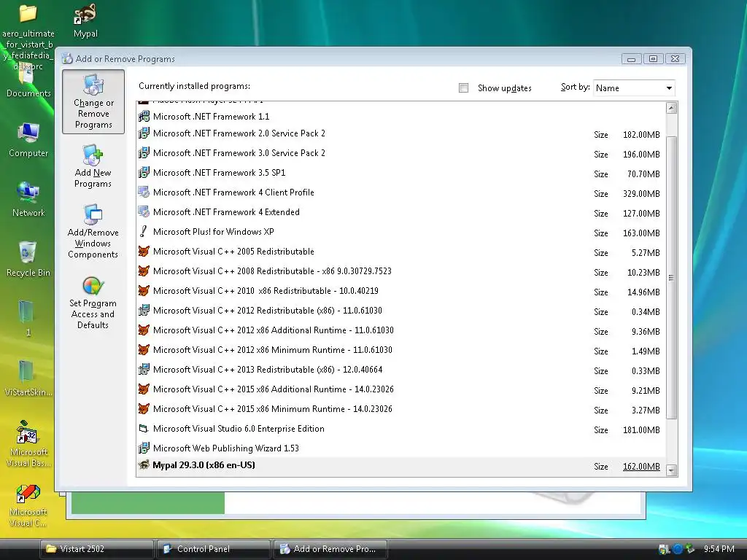747x560 pixels.
Task: Open Add/Remove Windows Components icon
Action: click(x=93, y=231)
